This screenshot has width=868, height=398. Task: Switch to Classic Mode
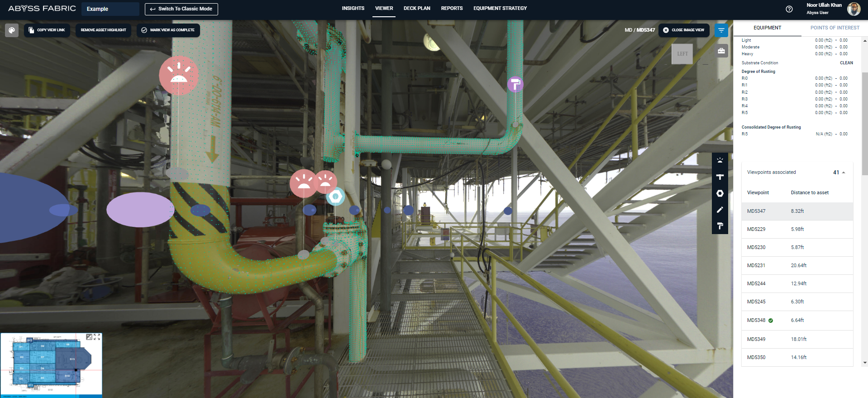pyautogui.click(x=181, y=9)
